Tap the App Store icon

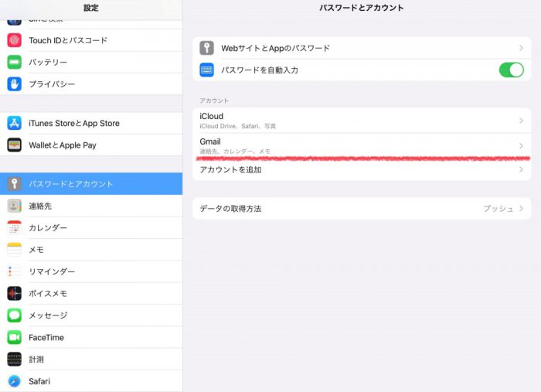[x=14, y=123]
